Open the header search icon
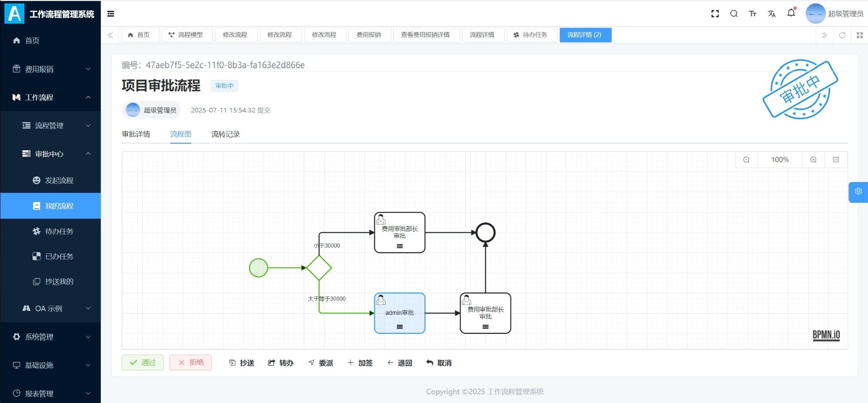Image resolution: width=868 pixels, height=403 pixels. [734, 14]
